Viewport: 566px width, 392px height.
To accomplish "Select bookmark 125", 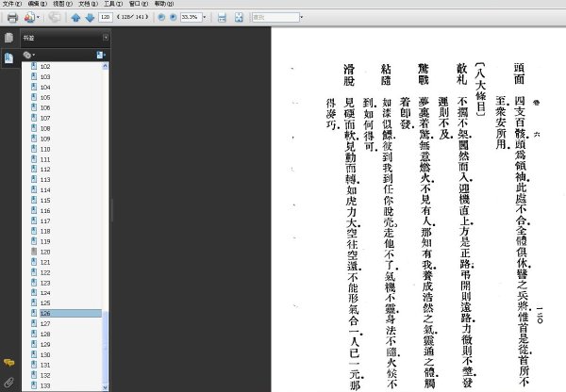I will (45, 302).
